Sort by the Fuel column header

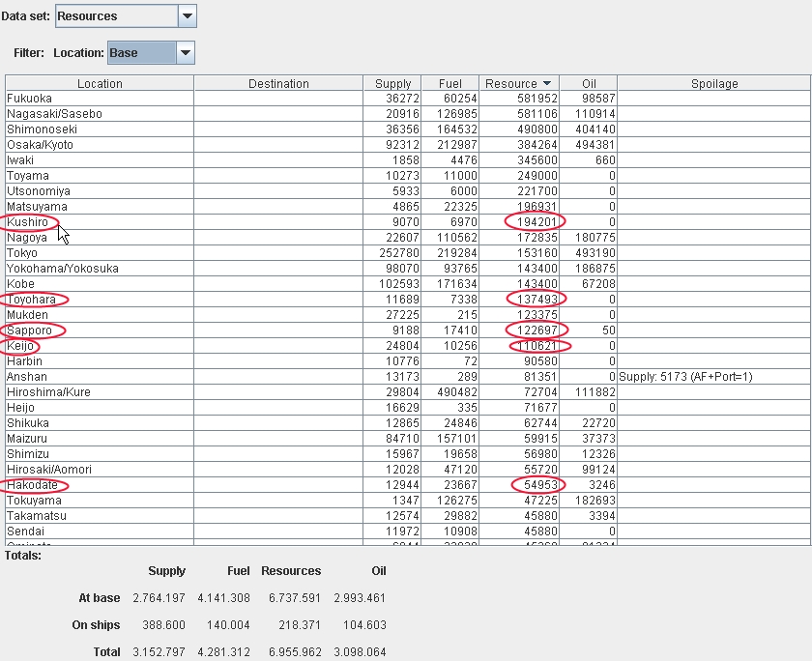[x=450, y=83]
